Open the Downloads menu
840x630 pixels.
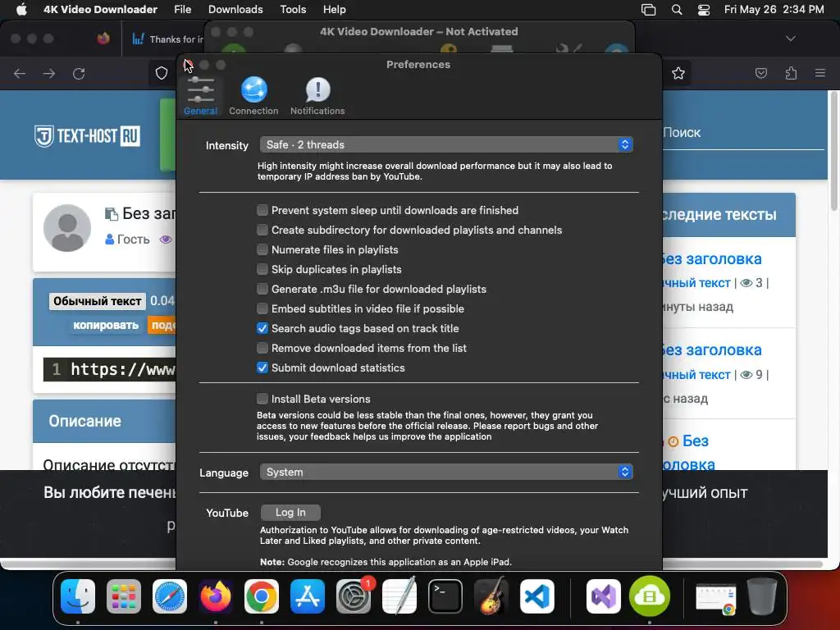[x=235, y=9]
